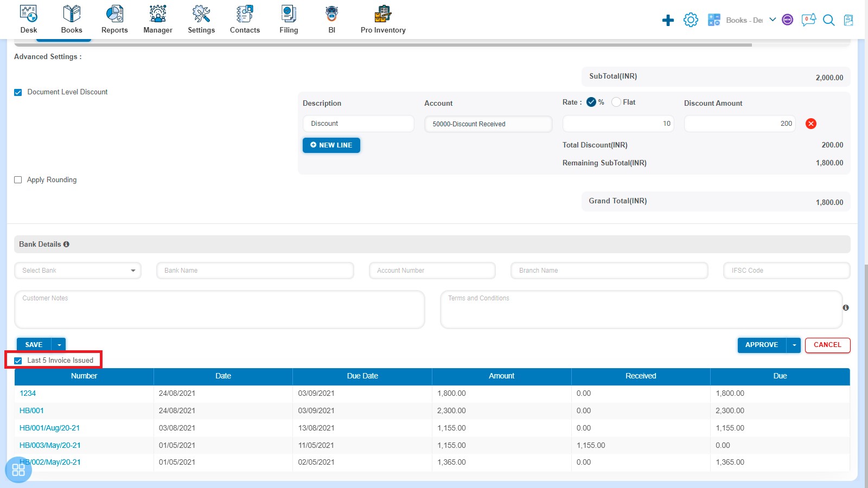The height and width of the screenshot is (488, 868).
Task: Select Flat rate radio option
Action: click(616, 102)
